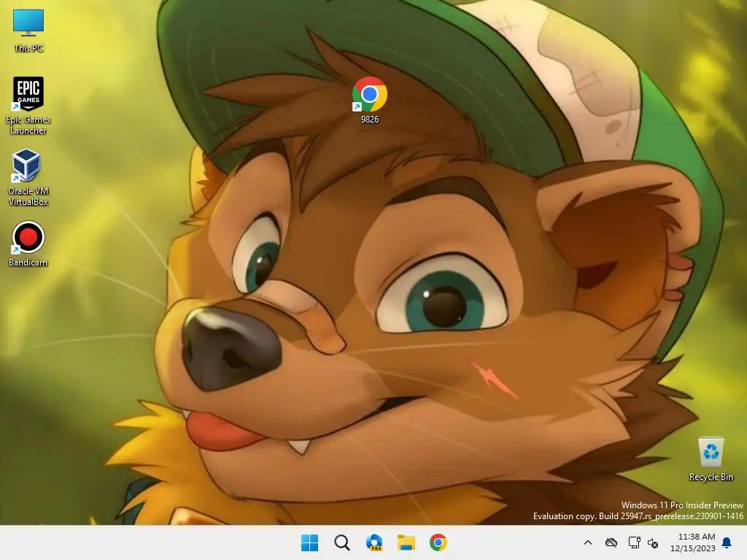Click the muted volume tray icon
The image size is (747, 560).
[653, 542]
